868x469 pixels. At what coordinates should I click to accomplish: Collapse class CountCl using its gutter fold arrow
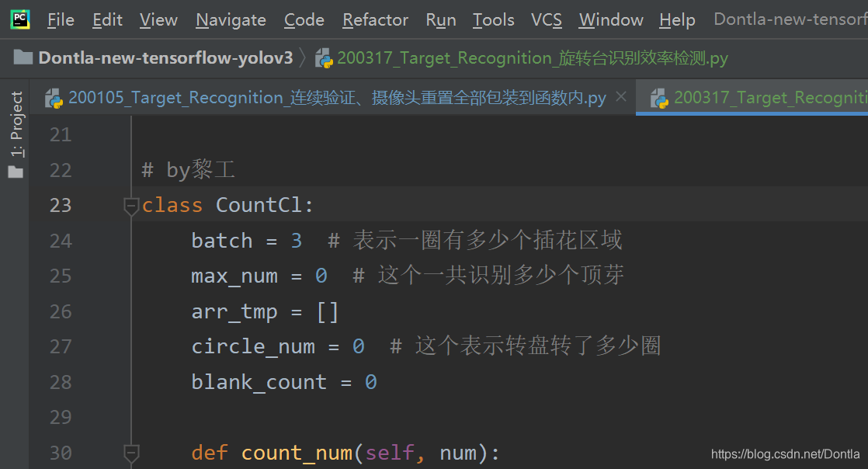[130, 204]
